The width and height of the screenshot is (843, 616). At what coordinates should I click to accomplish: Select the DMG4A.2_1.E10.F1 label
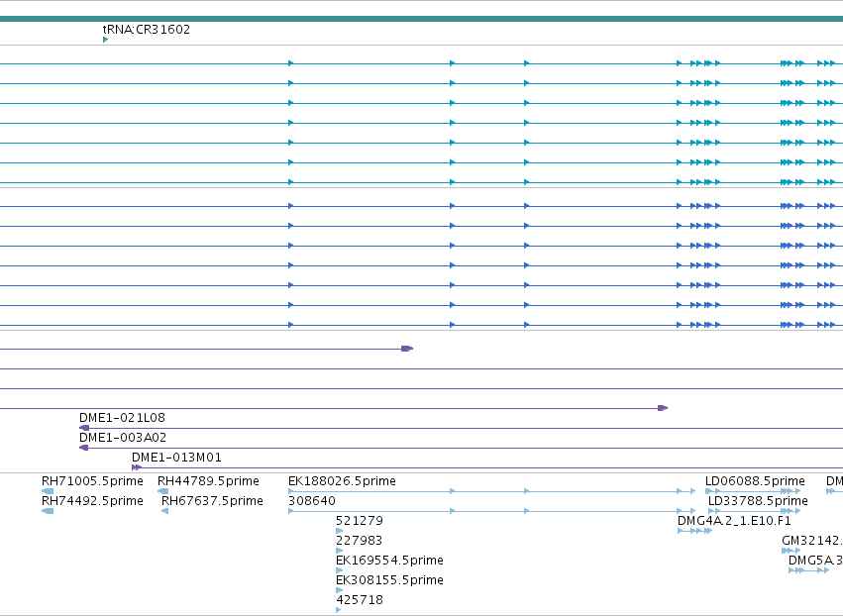coord(734,521)
